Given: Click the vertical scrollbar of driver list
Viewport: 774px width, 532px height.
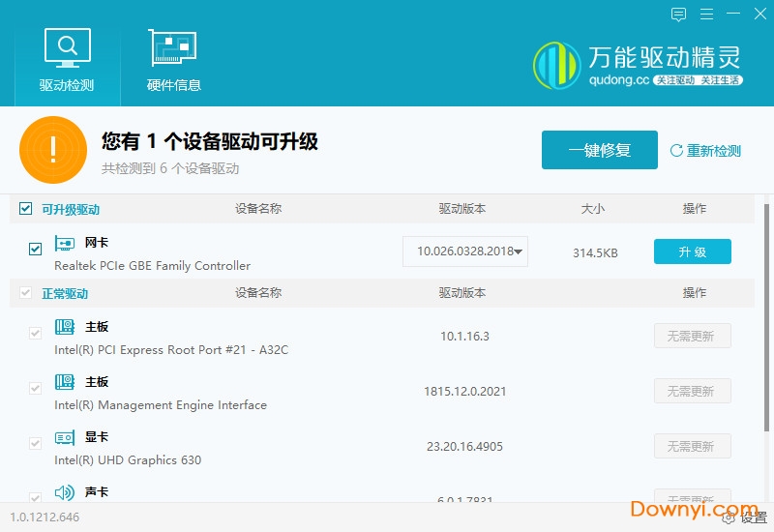Looking at the screenshot, I should point(767,310).
